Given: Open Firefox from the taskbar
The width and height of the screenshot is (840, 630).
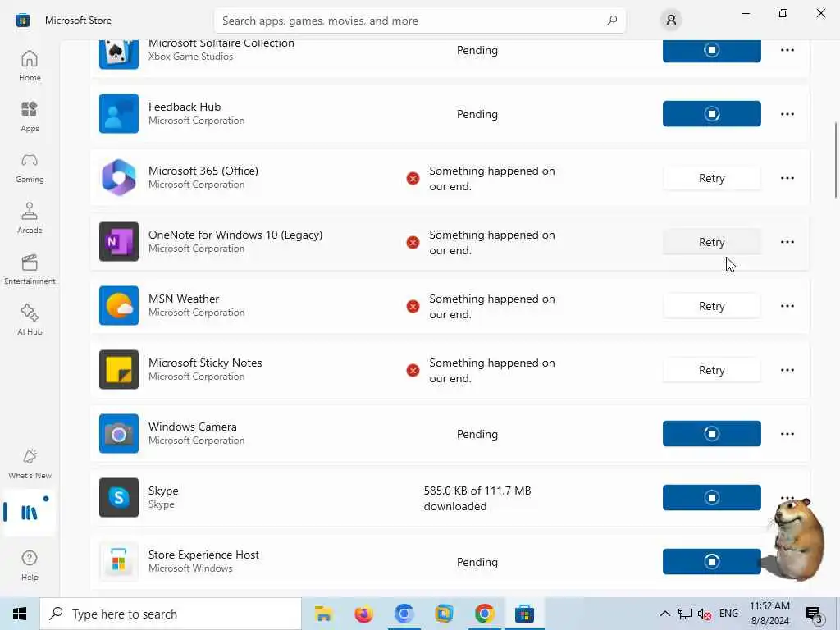Looking at the screenshot, I should point(363,614).
